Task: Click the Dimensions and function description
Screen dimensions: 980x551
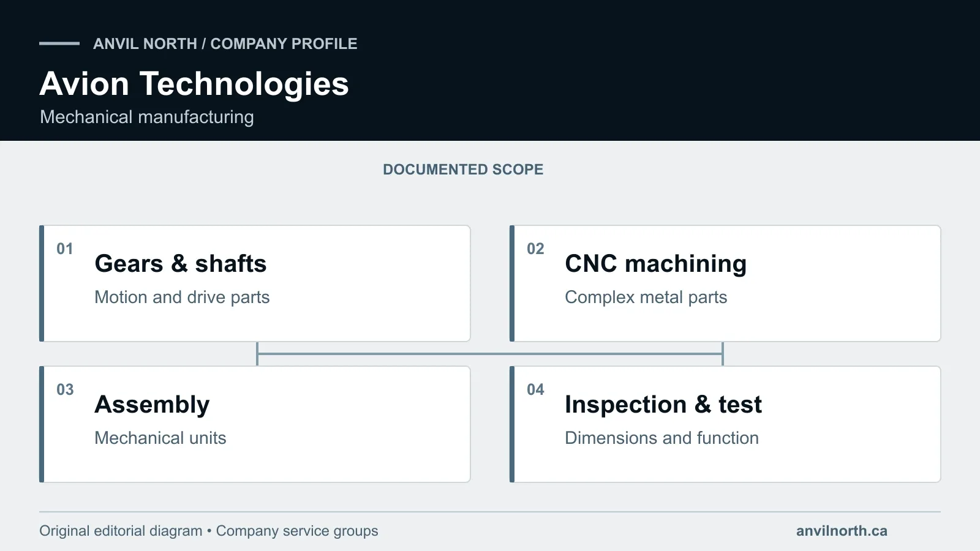Action: pos(661,438)
